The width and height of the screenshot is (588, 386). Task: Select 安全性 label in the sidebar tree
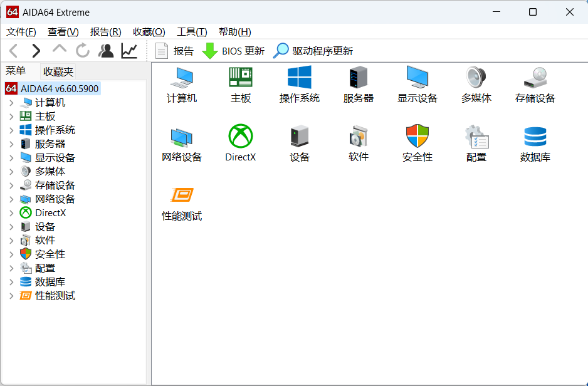50,254
